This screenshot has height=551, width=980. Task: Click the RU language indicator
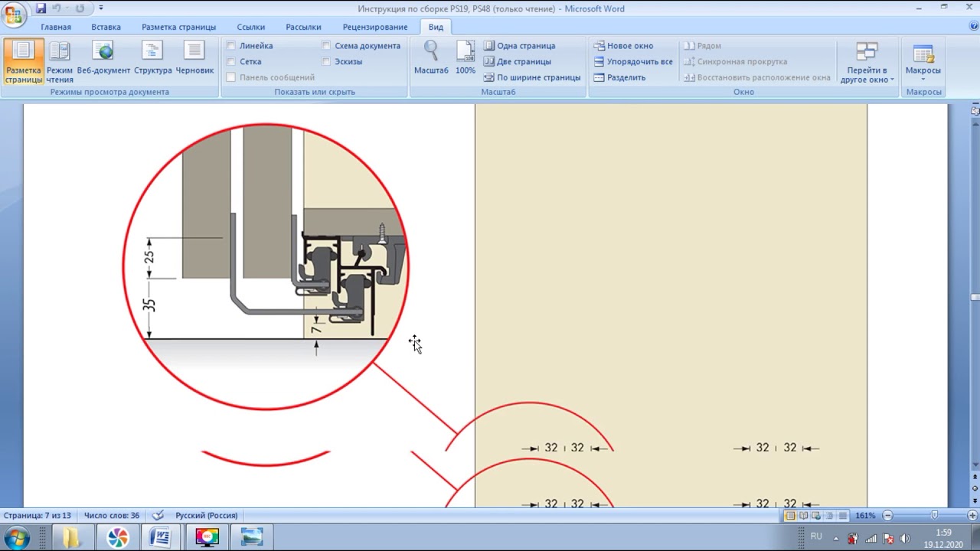click(x=816, y=536)
